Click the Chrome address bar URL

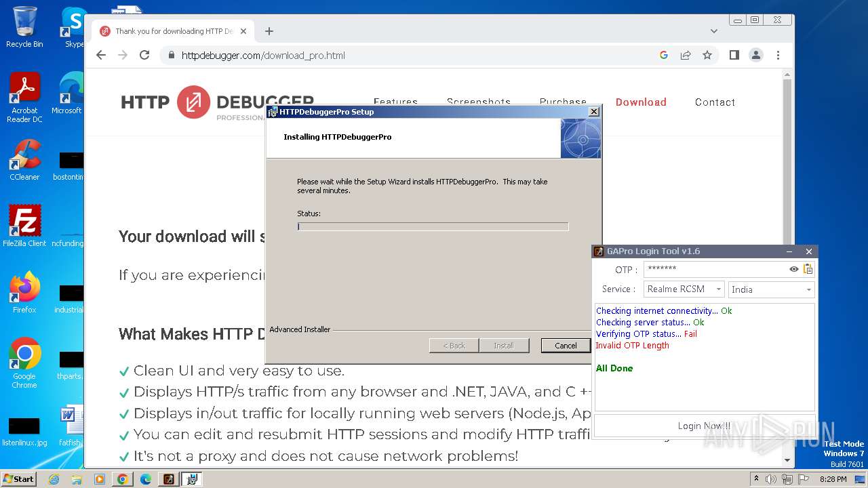[263, 56]
